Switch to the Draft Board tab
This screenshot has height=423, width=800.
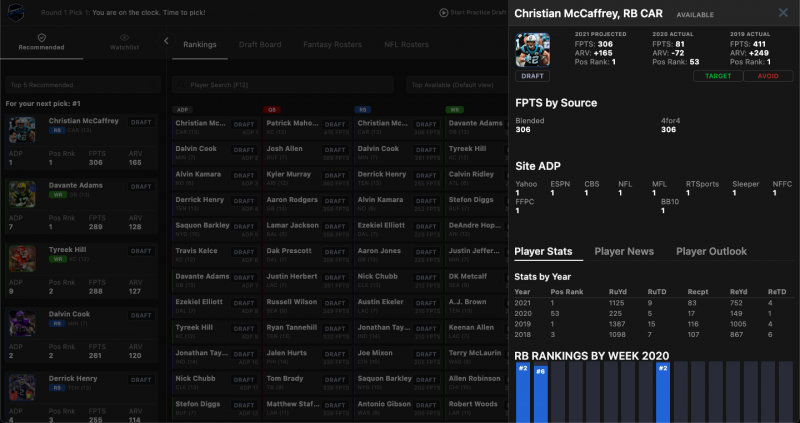260,45
